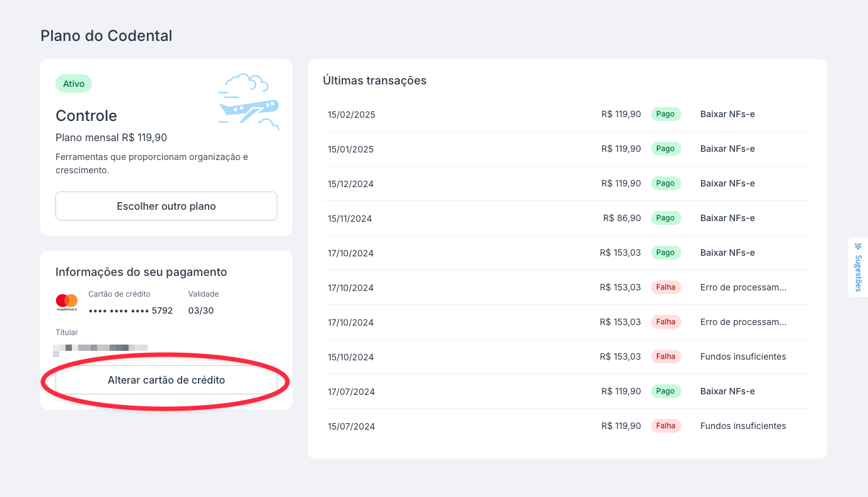Viewport: 868px width, 497px height.
Task: Download NFs-e for 15/02/2025 transaction
Action: pos(727,114)
